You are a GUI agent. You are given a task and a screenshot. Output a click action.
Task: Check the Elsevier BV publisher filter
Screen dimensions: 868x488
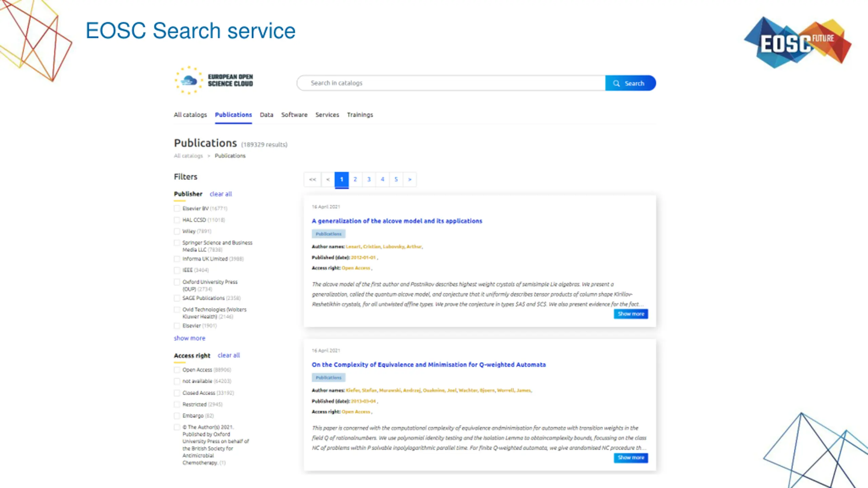point(177,208)
